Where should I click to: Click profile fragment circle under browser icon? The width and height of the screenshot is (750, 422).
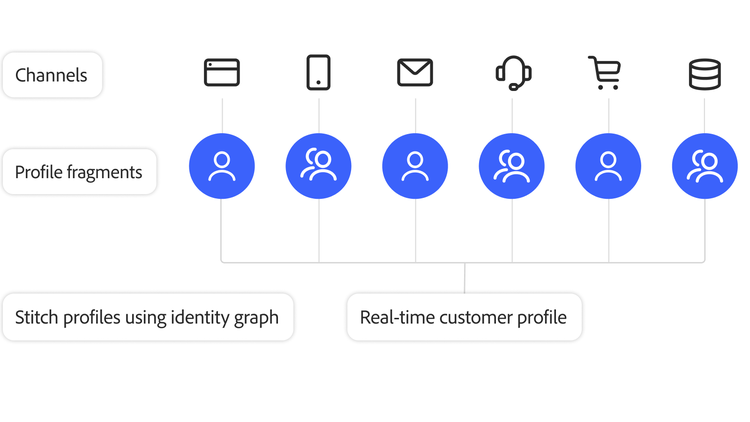222,166
